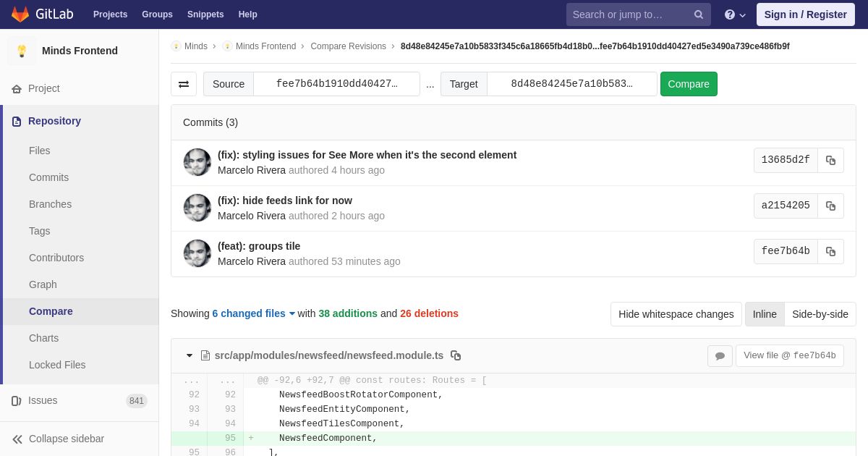This screenshot has height=456, width=868.
Task: Switch to Side-by-side diff view
Action: tap(820, 314)
